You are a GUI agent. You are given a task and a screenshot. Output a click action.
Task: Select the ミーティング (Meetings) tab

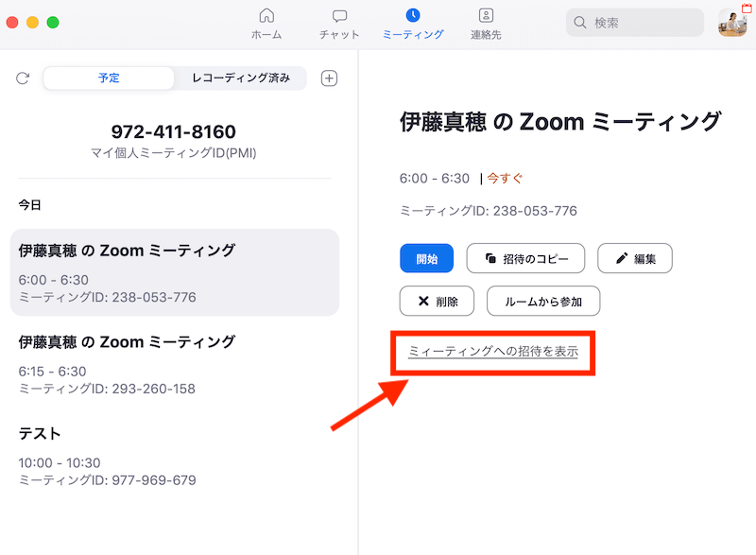pos(413,24)
